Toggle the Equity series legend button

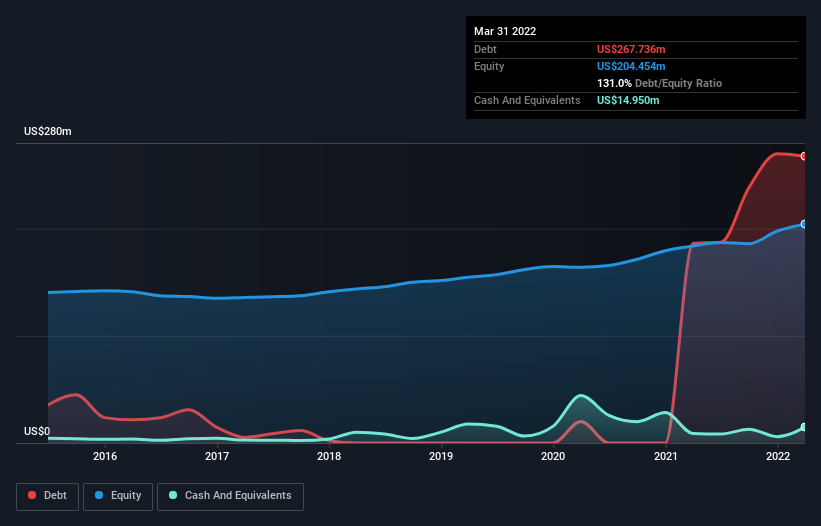tap(118, 496)
